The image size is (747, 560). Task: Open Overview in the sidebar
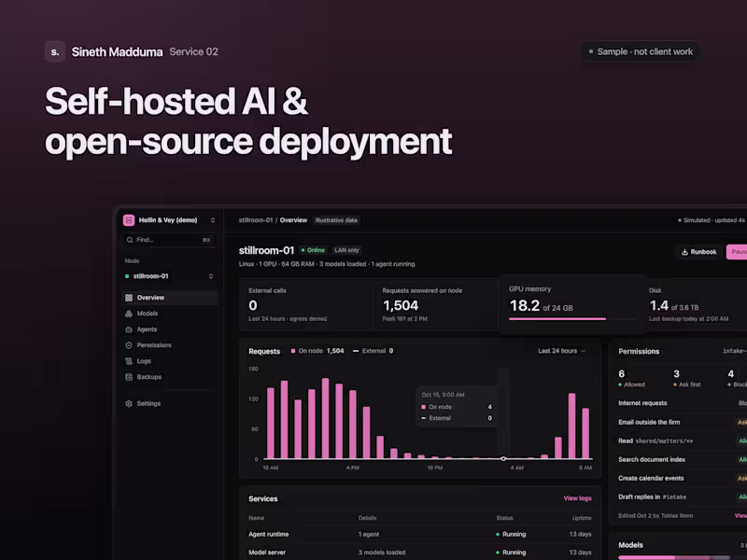pyautogui.click(x=170, y=298)
